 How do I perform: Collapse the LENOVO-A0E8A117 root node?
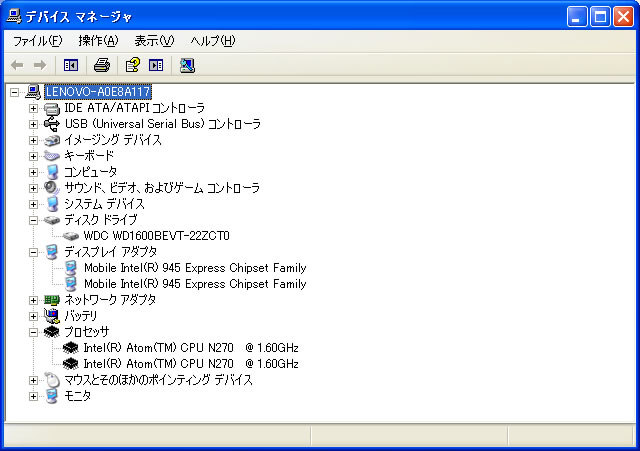tap(14, 92)
